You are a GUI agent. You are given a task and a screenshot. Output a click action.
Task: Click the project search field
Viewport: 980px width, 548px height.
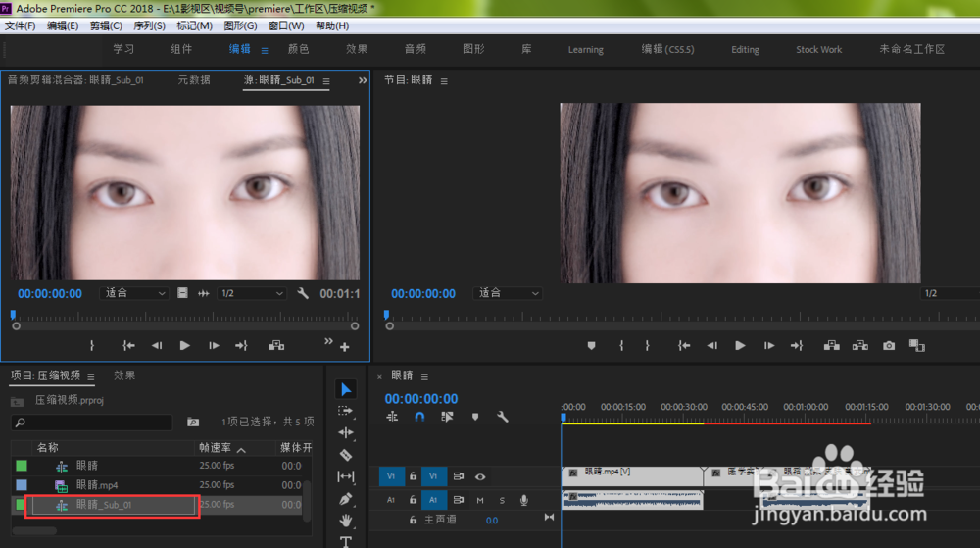click(92, 423)
